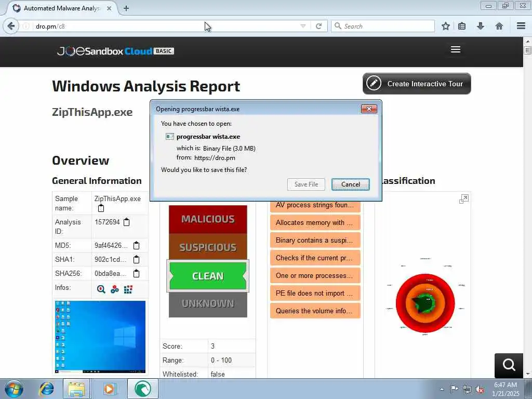Click the dro.pm/c8 address bar
Viewport: 532px width, 399px height.
pyautogui.click(x=163, y=26)
